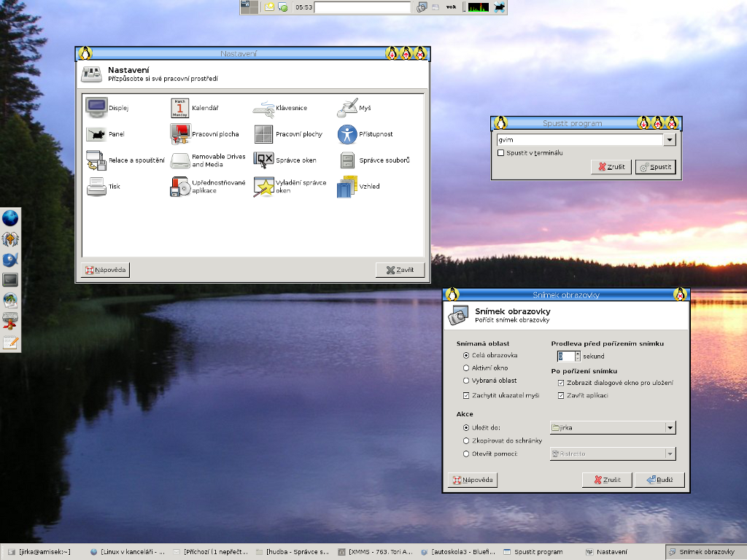This screenshot has width=747, height=560.
Task: Select the Aktivní okno radio option
Action: (x=466, y=368)
